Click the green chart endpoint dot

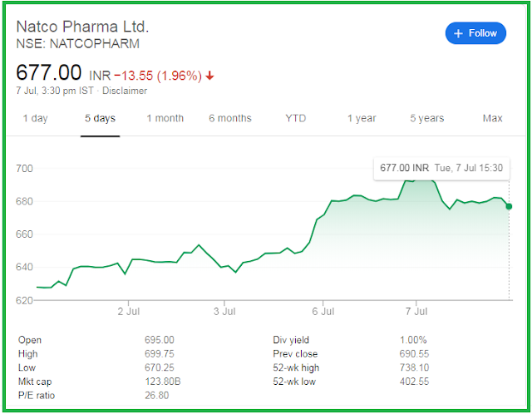pyautogui.click(x=509, y=206)
